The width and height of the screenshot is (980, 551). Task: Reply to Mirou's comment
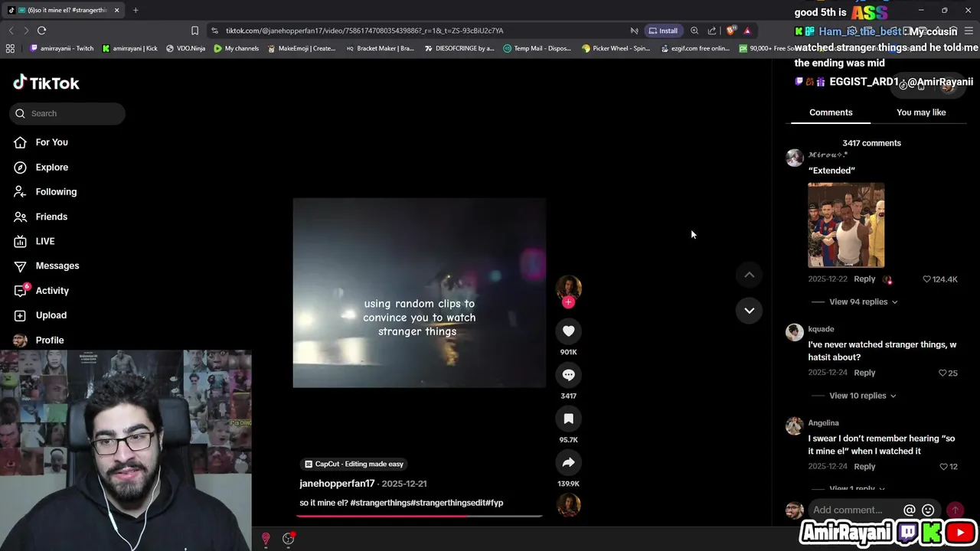(864, 279)
